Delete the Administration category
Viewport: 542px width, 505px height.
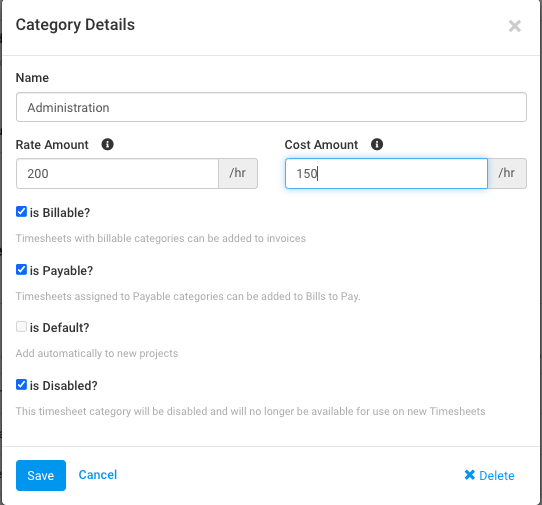[489, 475]
